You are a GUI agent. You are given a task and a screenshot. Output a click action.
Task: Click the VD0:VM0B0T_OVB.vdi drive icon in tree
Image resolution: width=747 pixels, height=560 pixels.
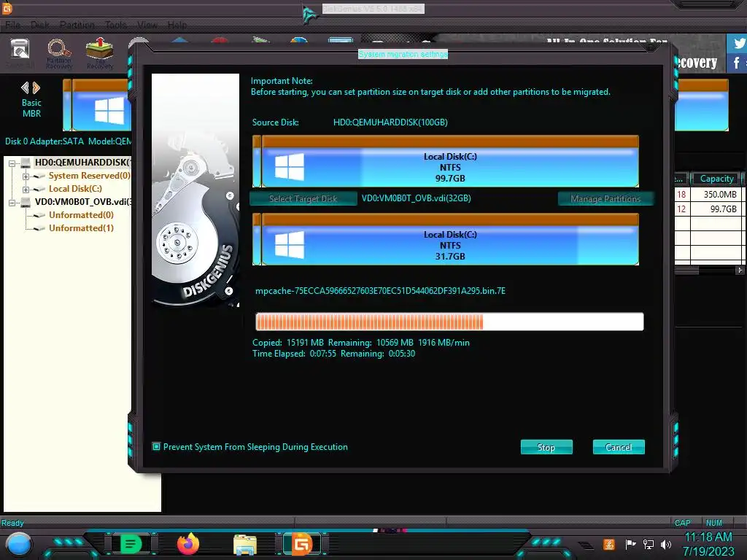[26, 202]
